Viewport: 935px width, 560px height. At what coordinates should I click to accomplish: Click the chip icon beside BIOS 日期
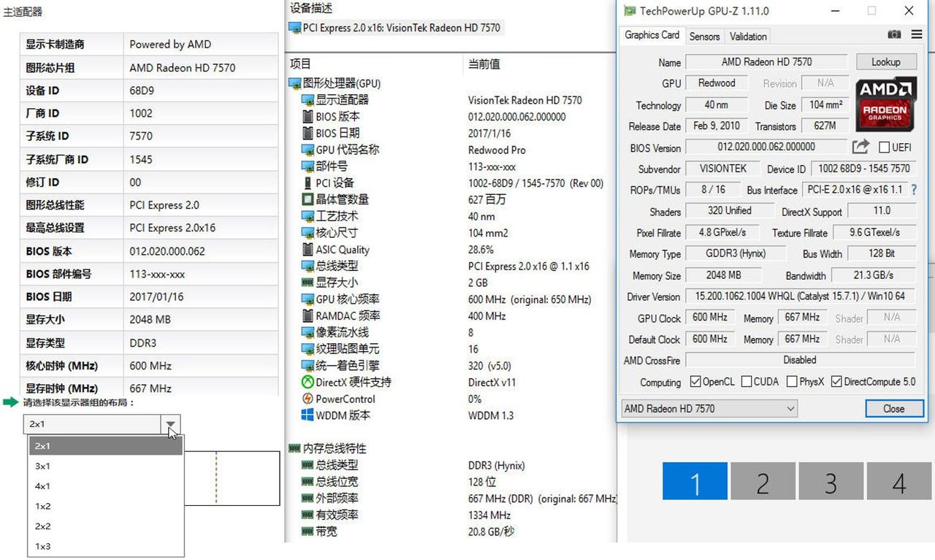pyautogui.click(x=308, y=133)
